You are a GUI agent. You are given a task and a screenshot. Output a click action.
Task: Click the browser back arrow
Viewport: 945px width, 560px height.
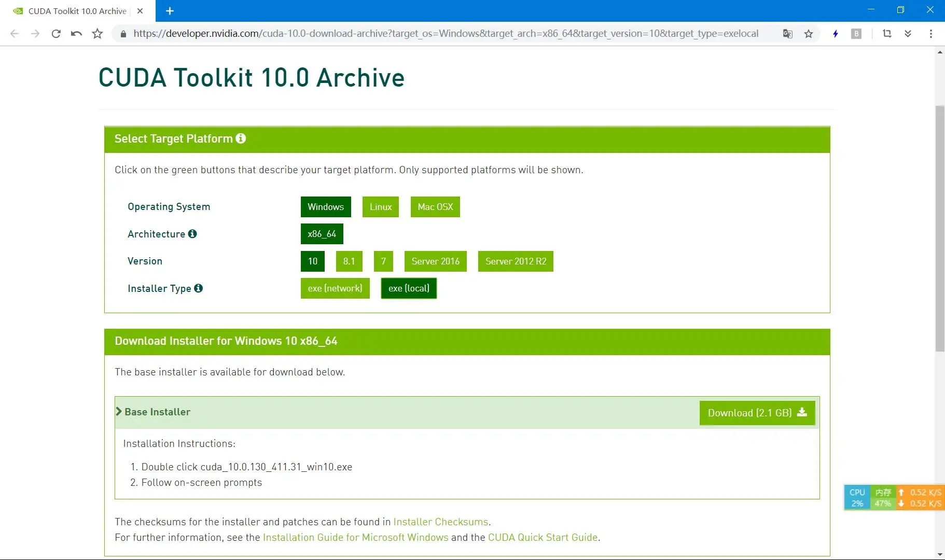15,34
